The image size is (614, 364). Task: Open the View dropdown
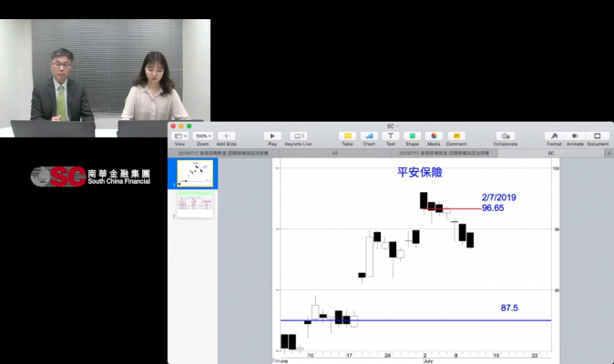point(179,136)
